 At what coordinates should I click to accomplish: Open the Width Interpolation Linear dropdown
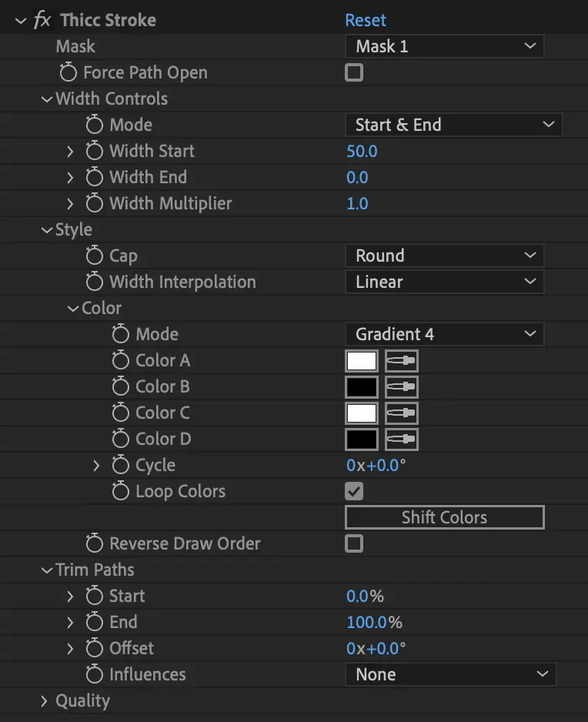click(444, 282)
